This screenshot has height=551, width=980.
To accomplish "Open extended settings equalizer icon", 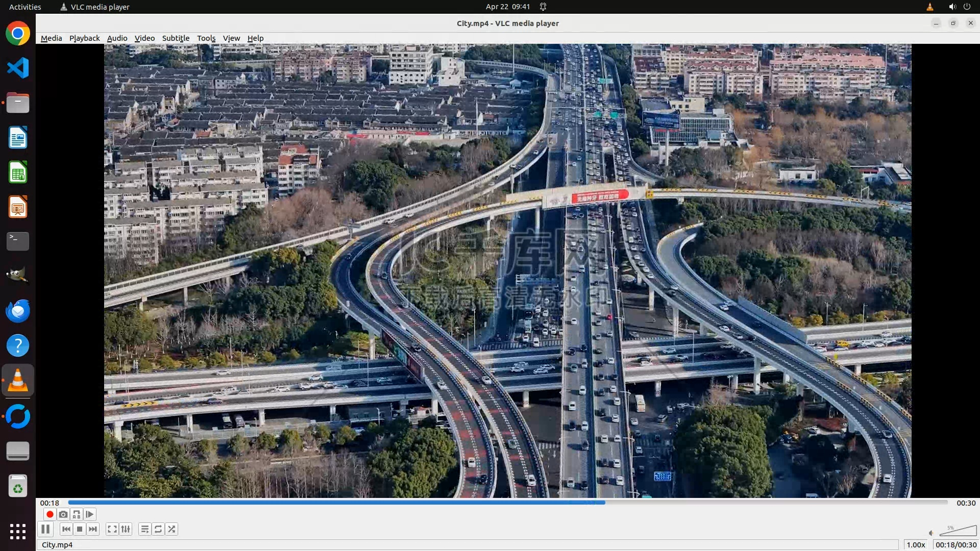I will (x=126, y=529).
